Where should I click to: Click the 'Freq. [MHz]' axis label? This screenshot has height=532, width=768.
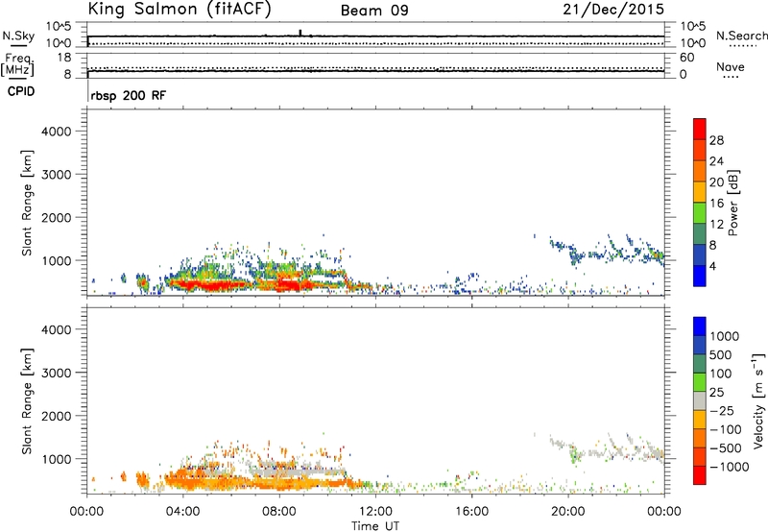tap(18, 64)
